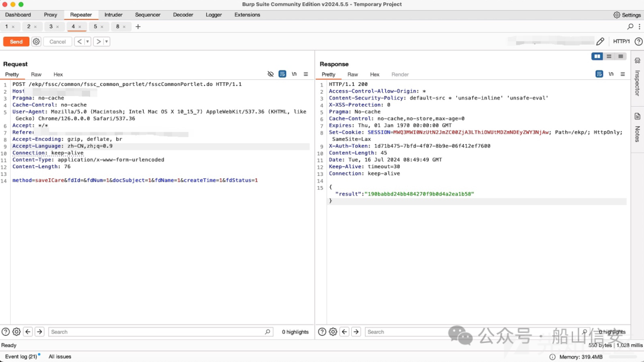The height and width of the screenshot is (362, 644).
Task: Click memory info icon in status bar
Action: pyautogui.click(x=552, y=357)
